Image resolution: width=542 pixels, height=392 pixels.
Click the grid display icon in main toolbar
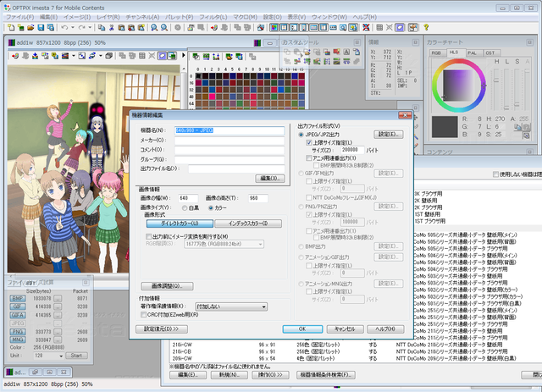click(x=379, y=27)
